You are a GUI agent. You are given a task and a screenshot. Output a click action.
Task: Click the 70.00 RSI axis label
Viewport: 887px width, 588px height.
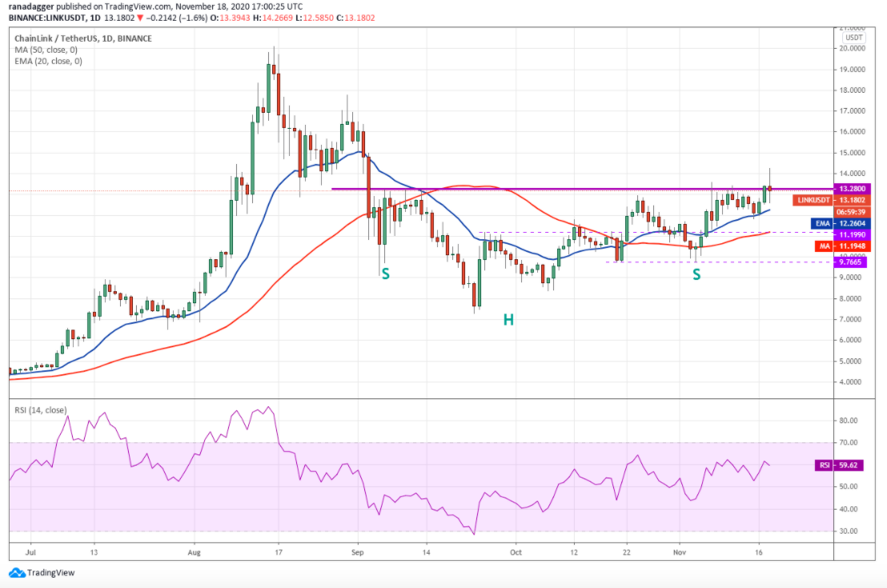click(x=849, y=442)
